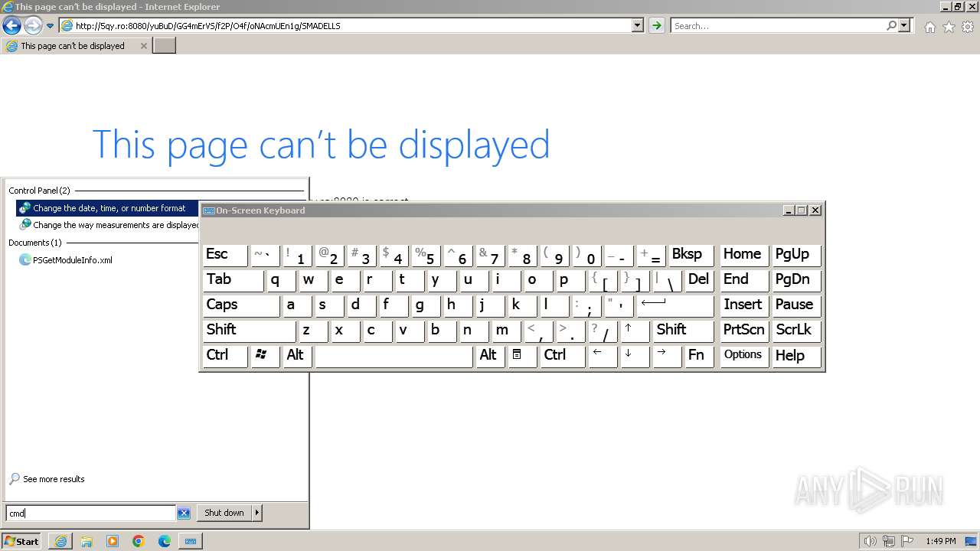Open the search provider dropdown
This screenshot has height=551, width=980.
[905, 25]
